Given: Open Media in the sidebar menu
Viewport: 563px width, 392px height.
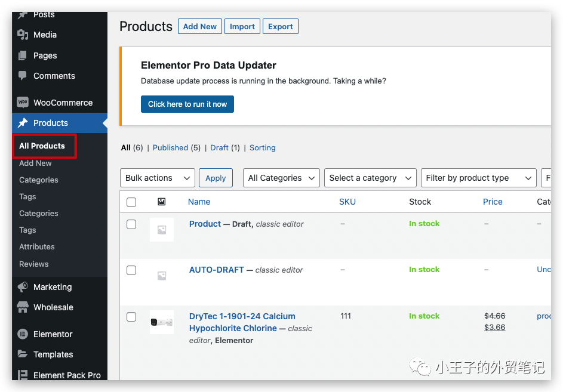Looking at the screenshot, I should [x=60, y=35].
